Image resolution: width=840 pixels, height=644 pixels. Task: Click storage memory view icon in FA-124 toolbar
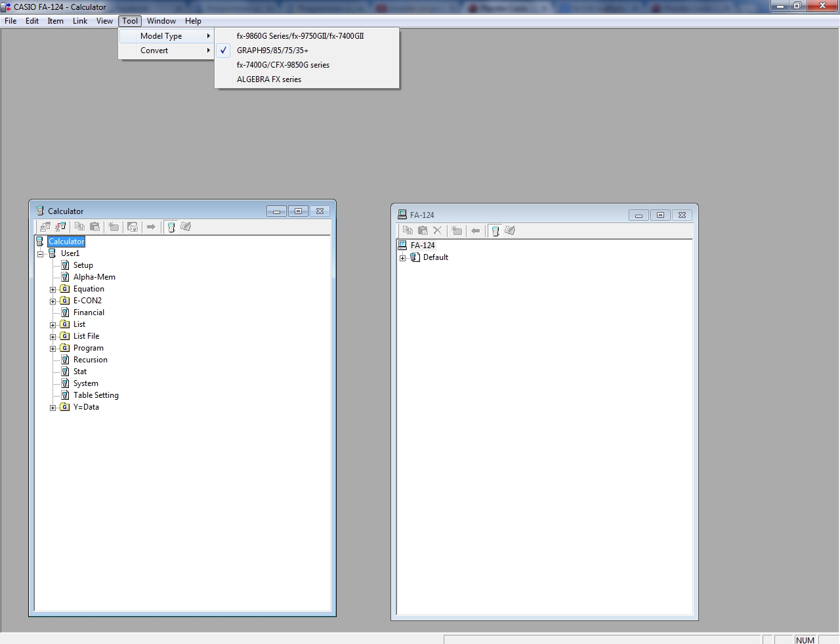coord(510,230)
